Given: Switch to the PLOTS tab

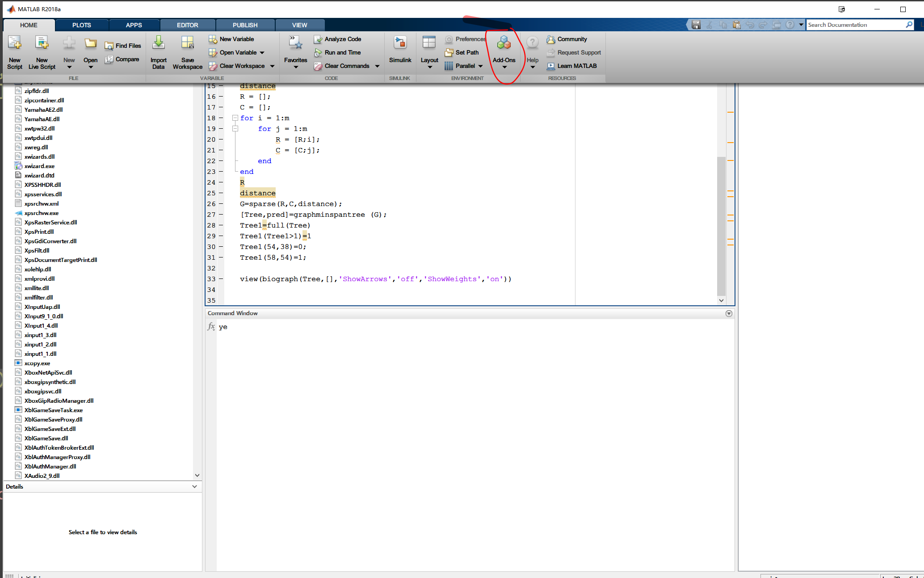Looking at the screenshot, I should coord(81,25).
